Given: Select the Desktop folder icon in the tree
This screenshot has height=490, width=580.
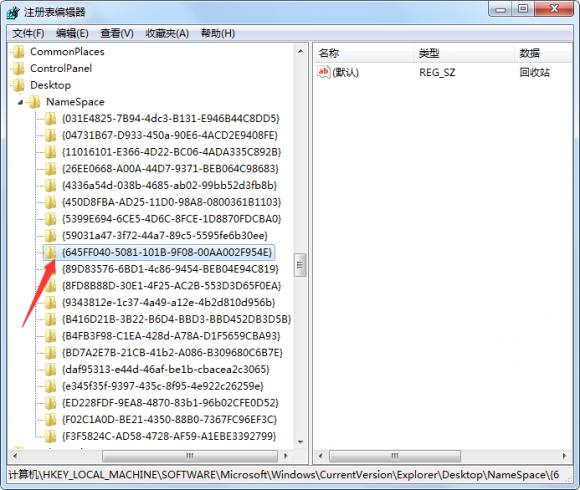Looking at the screenshot, I should tap(18, 85).
